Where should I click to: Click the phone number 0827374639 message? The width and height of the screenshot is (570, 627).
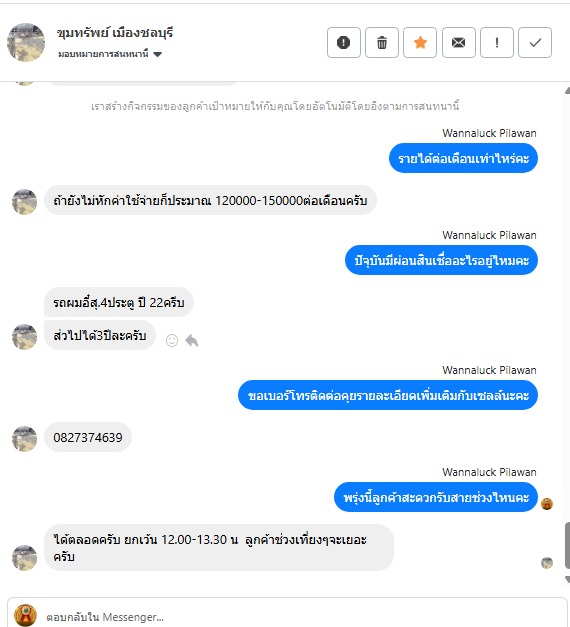88,437
